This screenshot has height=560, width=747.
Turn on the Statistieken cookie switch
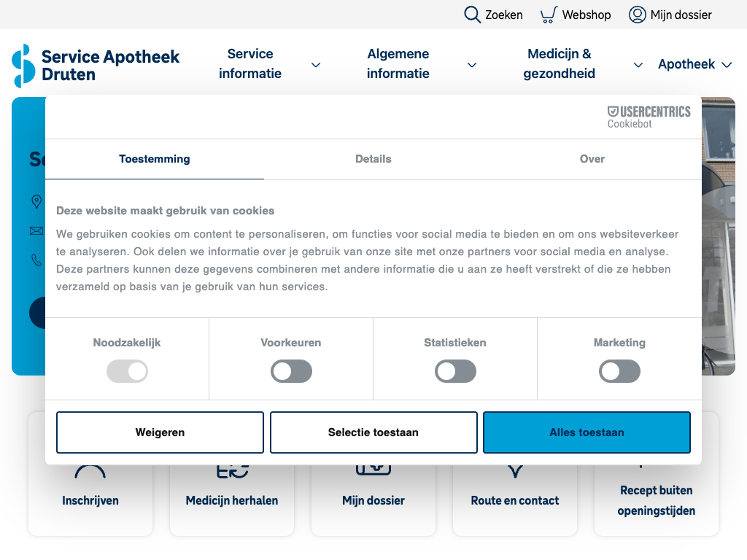[x=455, y=372]
